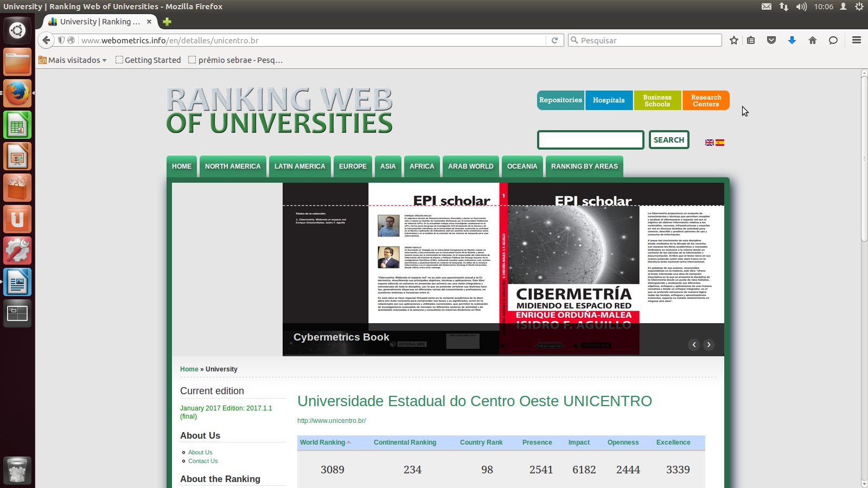Image resolution: width=868 pixels, height=488 pixels.
Task: Open the Firefox downloads arrow
Action: click(792, 40)
